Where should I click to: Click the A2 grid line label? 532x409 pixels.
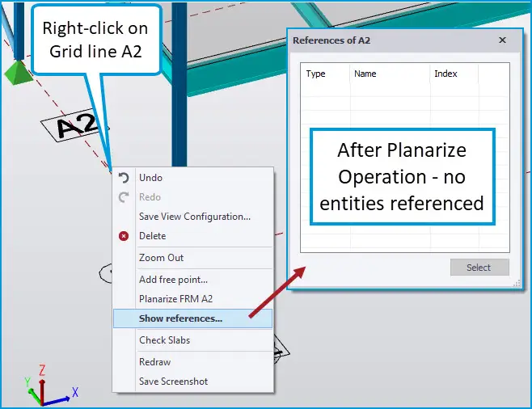[x=75, y=126]
